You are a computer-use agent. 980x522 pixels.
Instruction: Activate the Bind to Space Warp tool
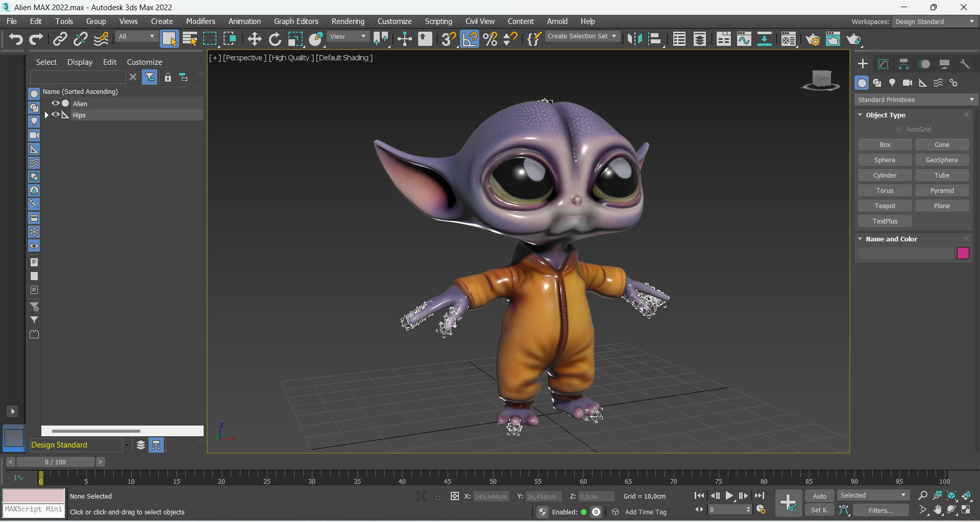click(x=102, y=39)
